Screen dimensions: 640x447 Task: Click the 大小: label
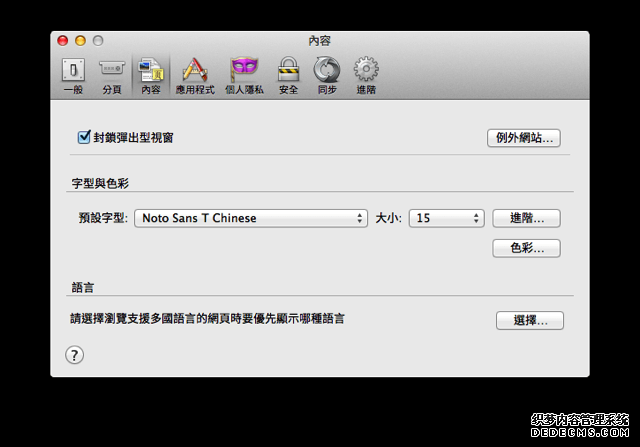(x=388, y=218)
